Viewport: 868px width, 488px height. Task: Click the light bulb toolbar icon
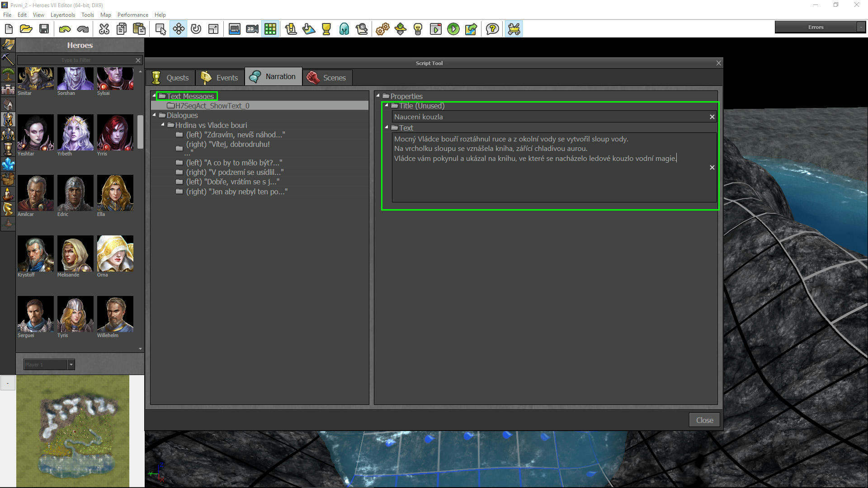click(x=418, y=29)
